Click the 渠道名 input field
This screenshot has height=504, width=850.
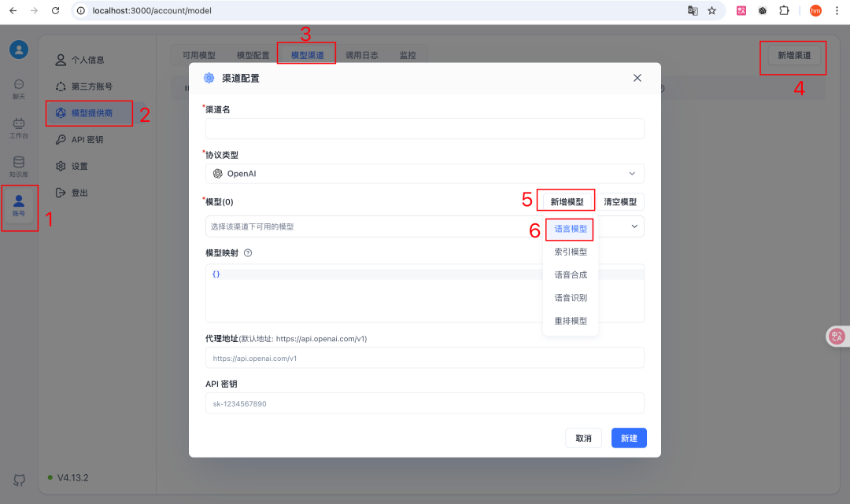coord(425,128)
